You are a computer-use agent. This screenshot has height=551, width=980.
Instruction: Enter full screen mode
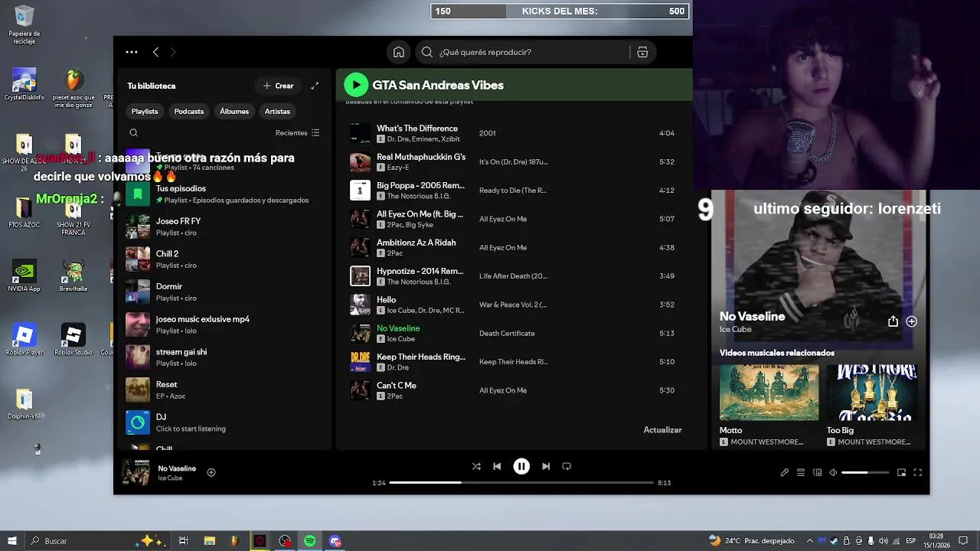[x=917, y=473]
